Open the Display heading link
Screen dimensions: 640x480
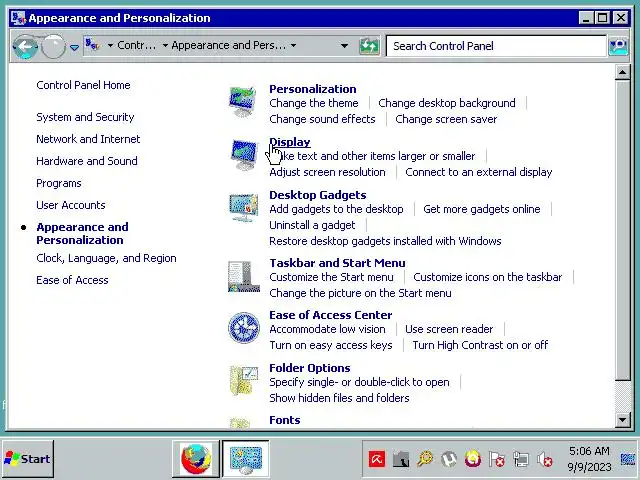coord(290,142)
